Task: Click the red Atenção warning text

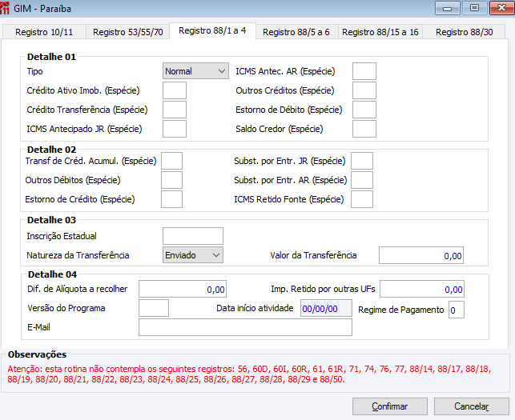Action: coord(249,374)
